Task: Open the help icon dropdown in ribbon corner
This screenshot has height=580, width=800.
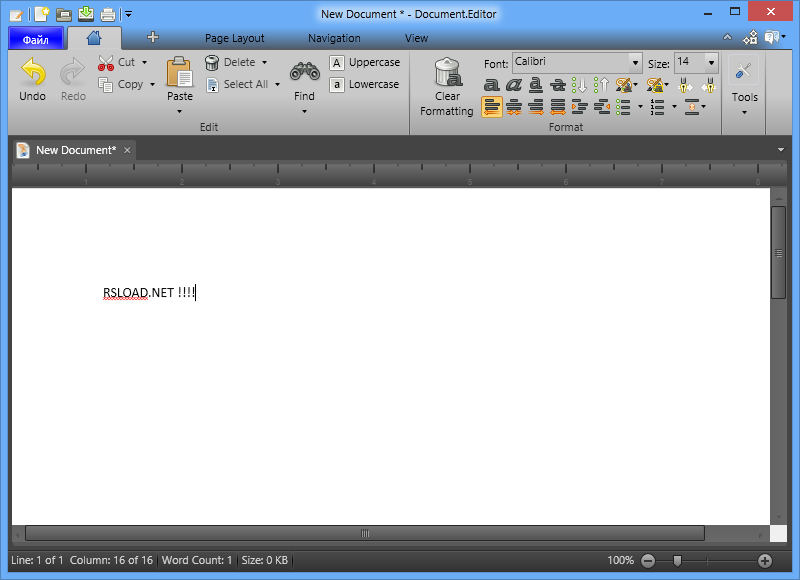Action: (774, 37)
